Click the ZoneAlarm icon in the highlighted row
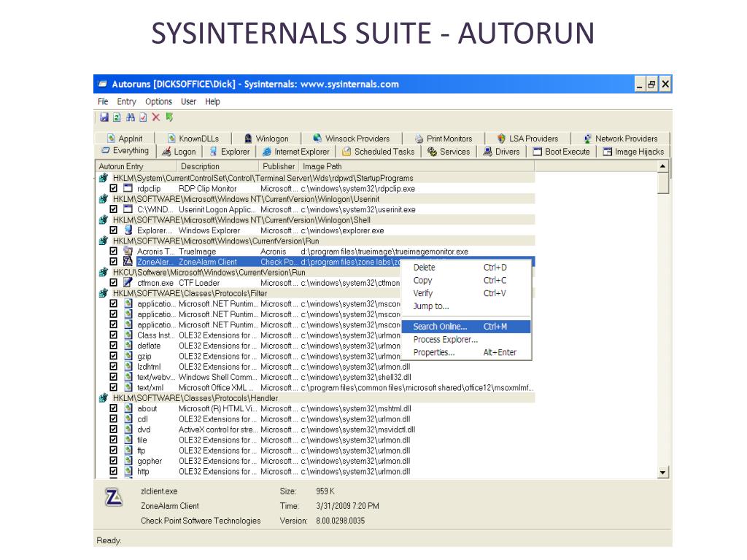This screenshot has height=560, width=747. pyautogui.click(x=128, y=262)
